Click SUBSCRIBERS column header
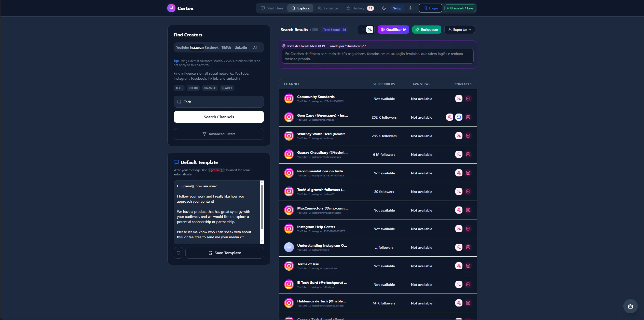This screenshot has width=644, height=320. click(x=384, y=84)
